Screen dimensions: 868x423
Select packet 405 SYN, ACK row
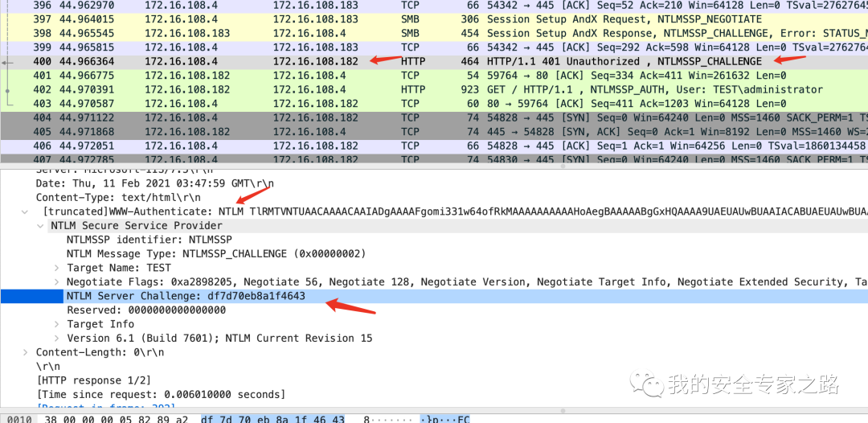tap(434, 132)
